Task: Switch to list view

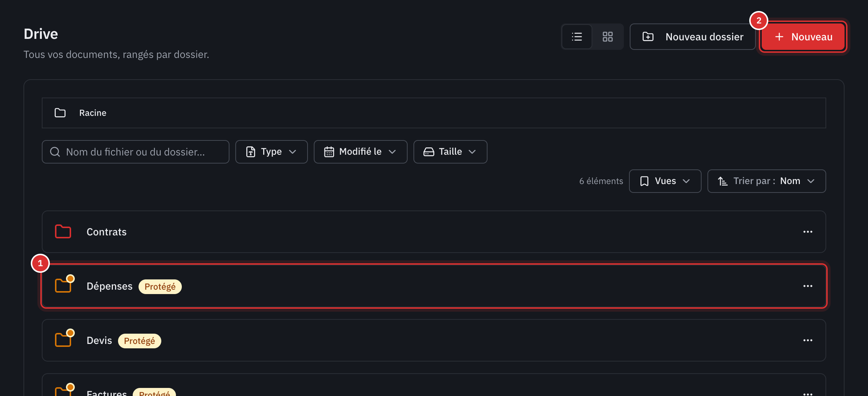Action: coord(577,37)
